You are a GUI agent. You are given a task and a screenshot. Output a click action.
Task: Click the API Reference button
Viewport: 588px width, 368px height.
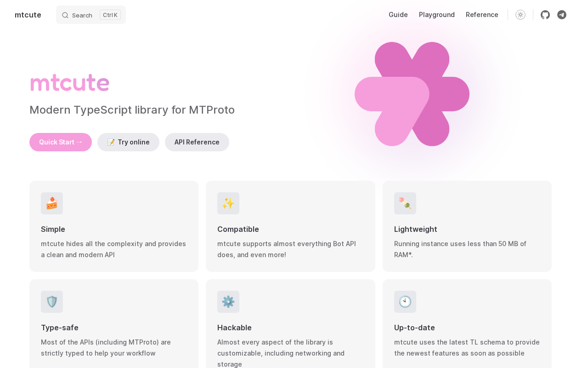197,142
